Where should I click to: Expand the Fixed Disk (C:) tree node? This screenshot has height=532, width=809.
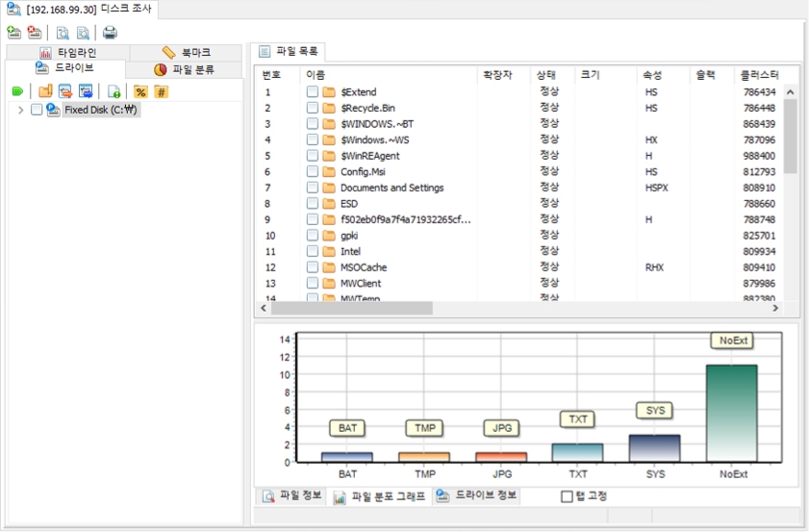pyautogui.click(x=20, y=110)
